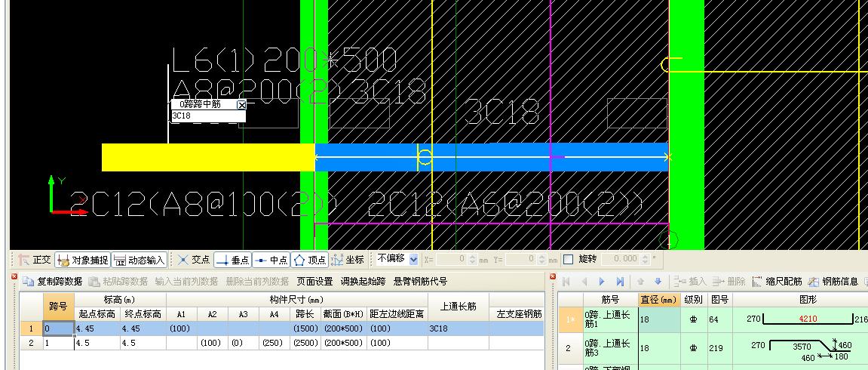Click 左支座钢筋 column header
Image resolution: width=868 pixels, height=370 pixels.
click(x=519, y=314)
